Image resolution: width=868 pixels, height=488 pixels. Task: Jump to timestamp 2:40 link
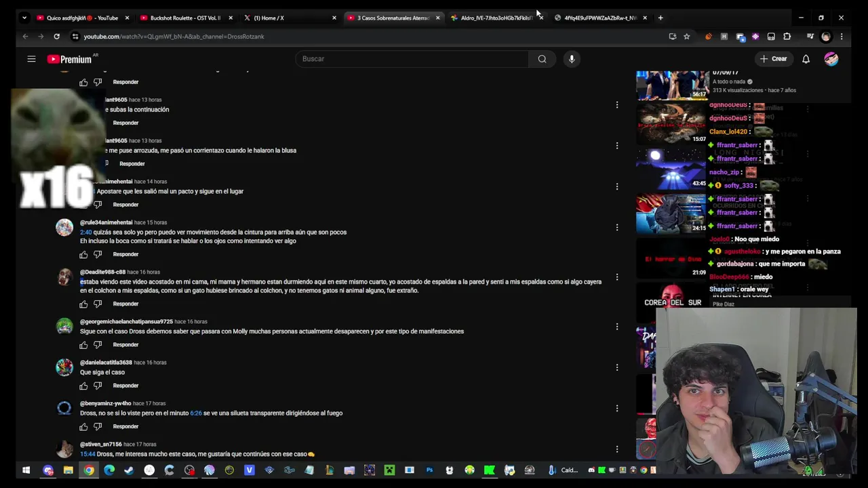click(85, 232)
